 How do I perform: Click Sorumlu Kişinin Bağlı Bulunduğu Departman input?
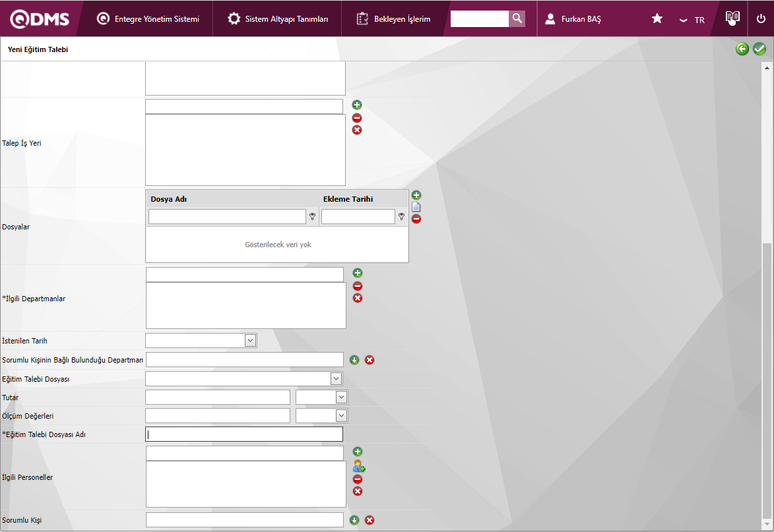pos(245,359)
